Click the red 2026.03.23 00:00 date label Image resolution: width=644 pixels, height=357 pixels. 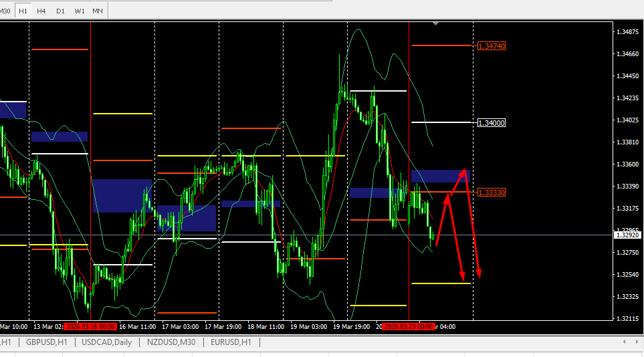click(x=409, y=327)
